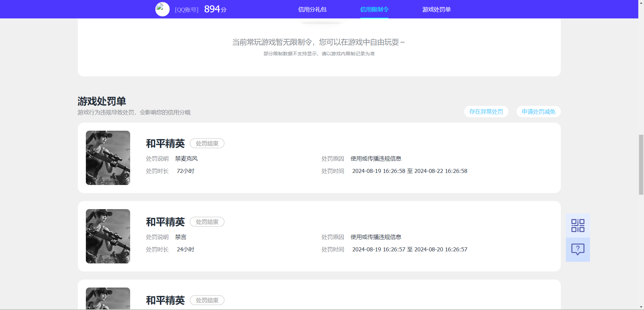Click 和平精英 title on the 禁麦克风 card
This screenshot has height=310, width=644.
click(165, 143)
